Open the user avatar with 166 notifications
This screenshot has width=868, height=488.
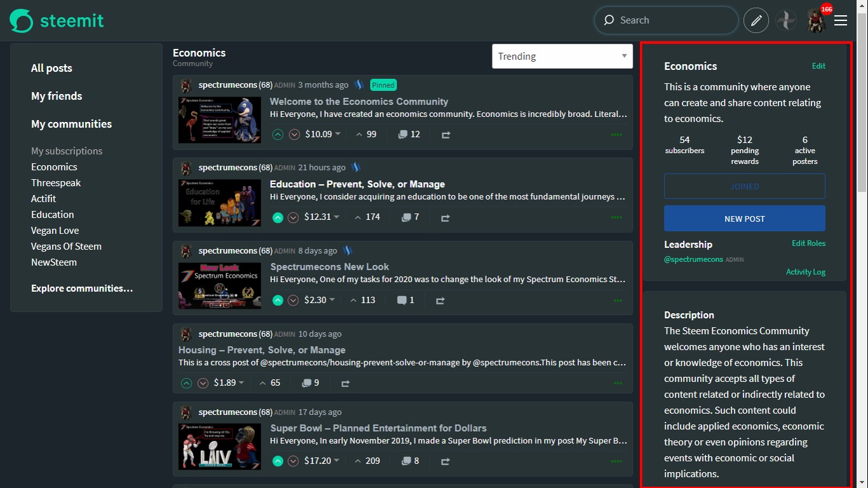click(x=817, y=21)
